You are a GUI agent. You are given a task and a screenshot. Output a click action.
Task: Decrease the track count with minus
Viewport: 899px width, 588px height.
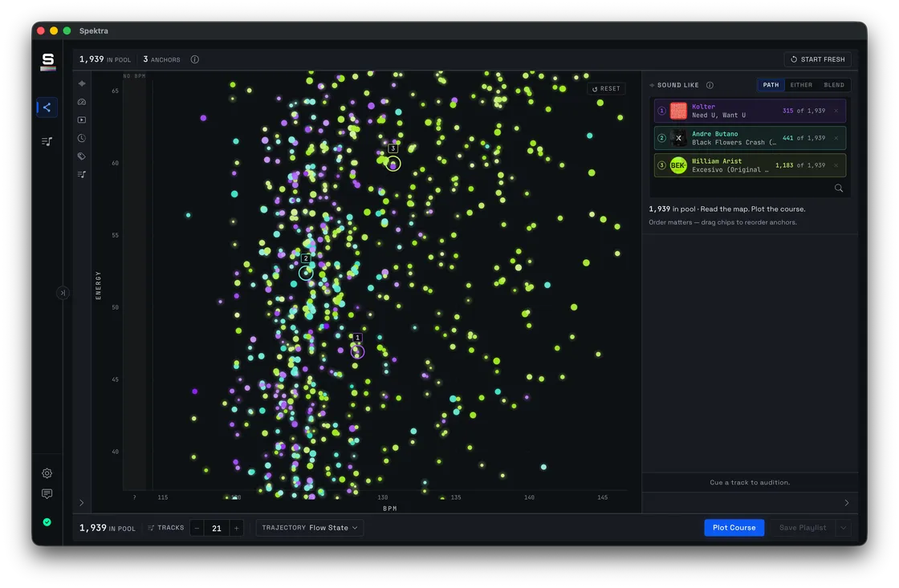[197, 528]
